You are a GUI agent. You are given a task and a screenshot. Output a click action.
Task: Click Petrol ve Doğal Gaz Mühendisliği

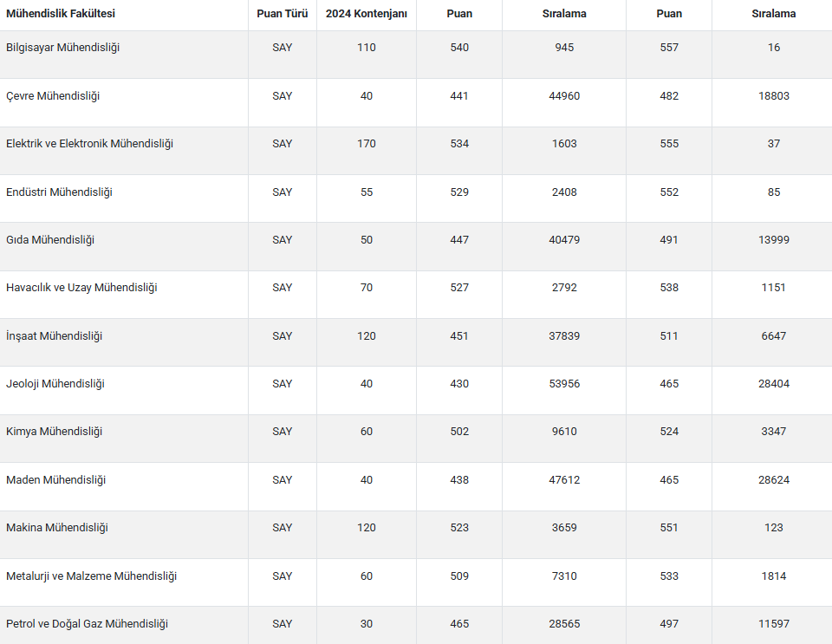[x=87, y=624]
